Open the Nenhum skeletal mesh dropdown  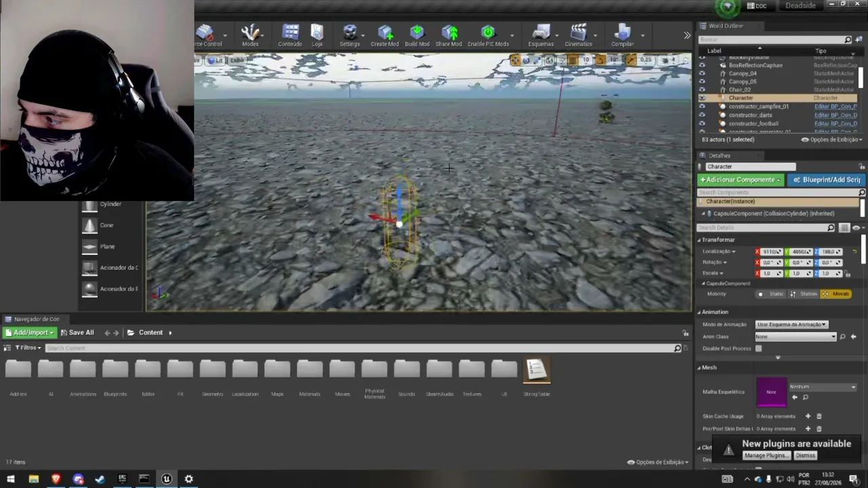pos(822,387)
